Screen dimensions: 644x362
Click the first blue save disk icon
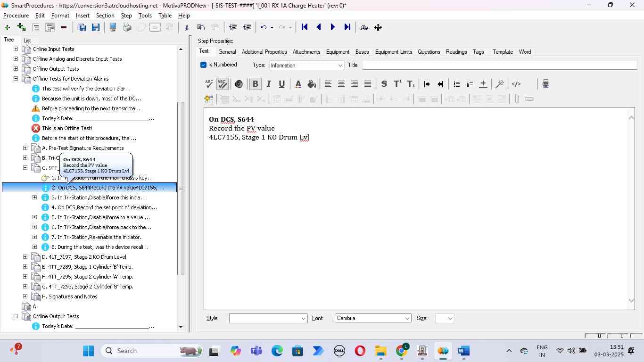(82, 27)
